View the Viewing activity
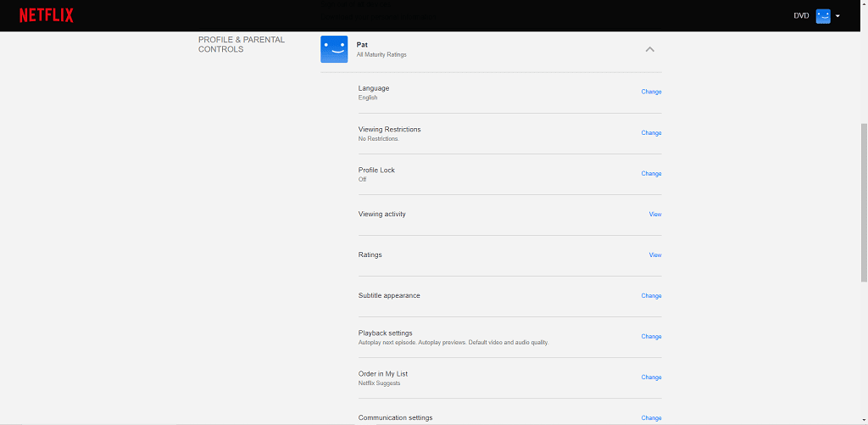 pos(655,214)
